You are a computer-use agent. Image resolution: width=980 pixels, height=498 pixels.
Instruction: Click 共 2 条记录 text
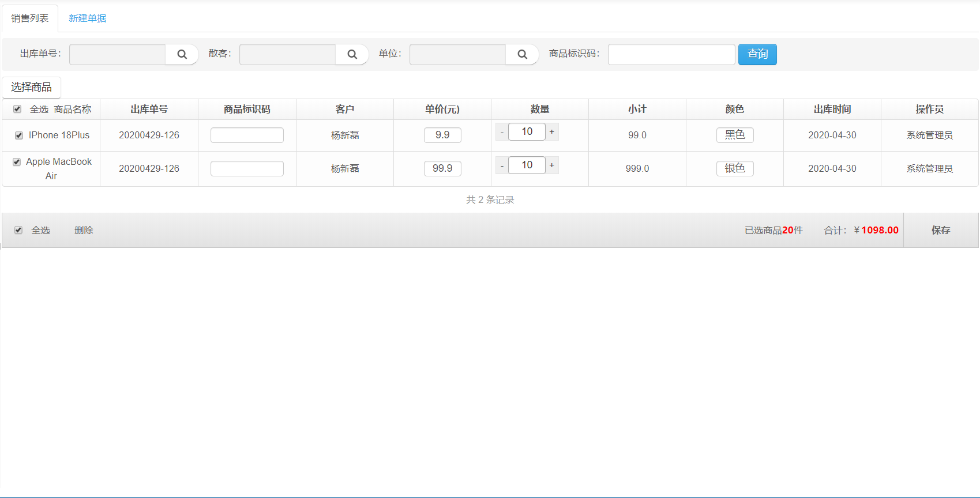490,199
